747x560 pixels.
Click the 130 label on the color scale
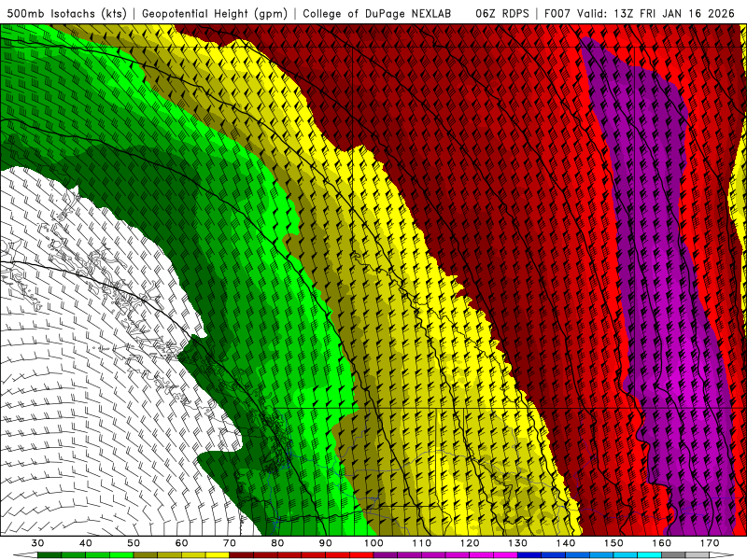tap(518, 543)
